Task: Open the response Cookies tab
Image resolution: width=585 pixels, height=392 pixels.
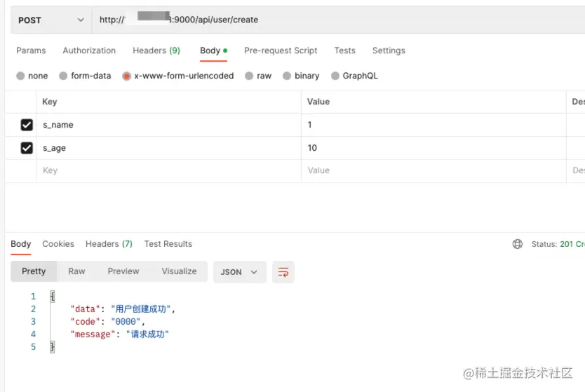Action: [x=58, y=244]
